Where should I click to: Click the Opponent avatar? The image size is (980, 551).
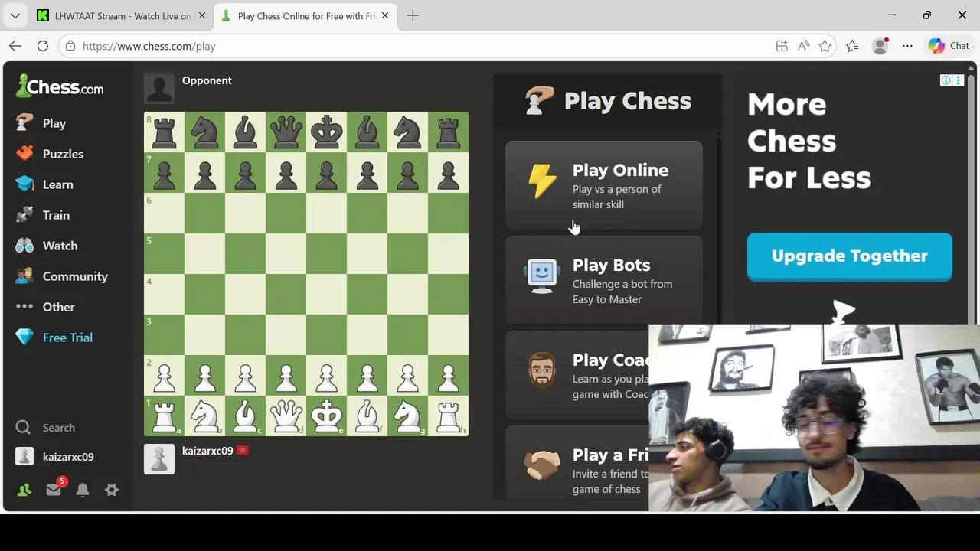click(x=159, y=89)
